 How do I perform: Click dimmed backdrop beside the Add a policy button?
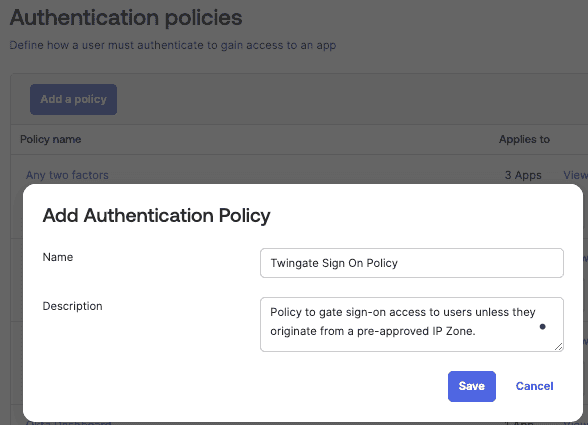point(300,99)
